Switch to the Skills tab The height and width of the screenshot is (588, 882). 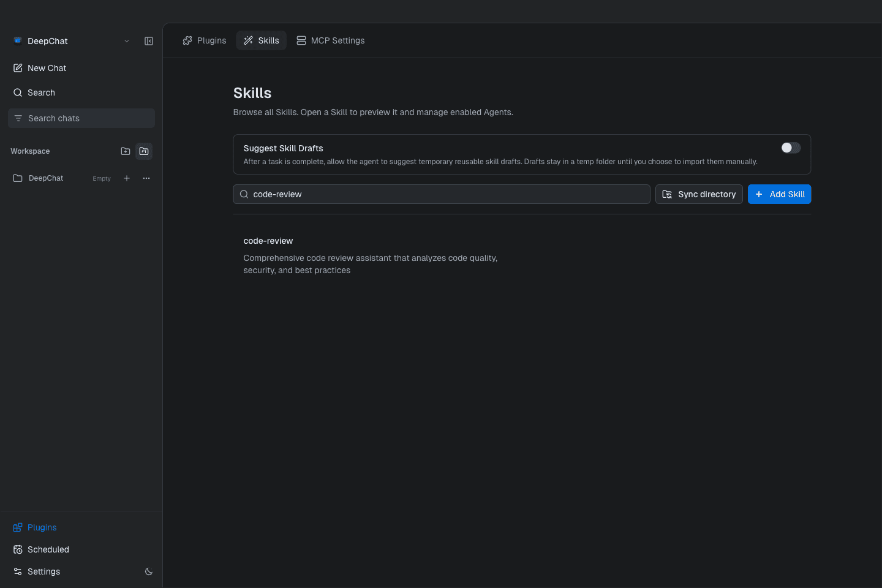tap(262, 40)
